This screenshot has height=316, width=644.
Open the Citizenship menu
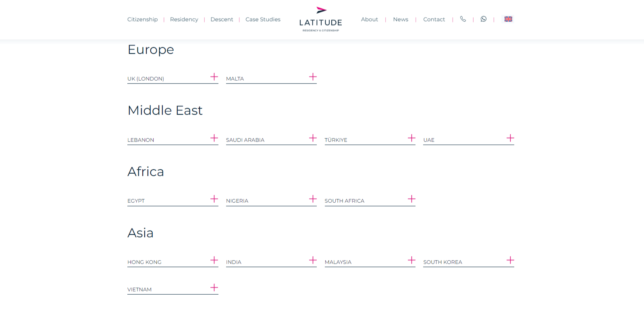click(x=143, y=19)
